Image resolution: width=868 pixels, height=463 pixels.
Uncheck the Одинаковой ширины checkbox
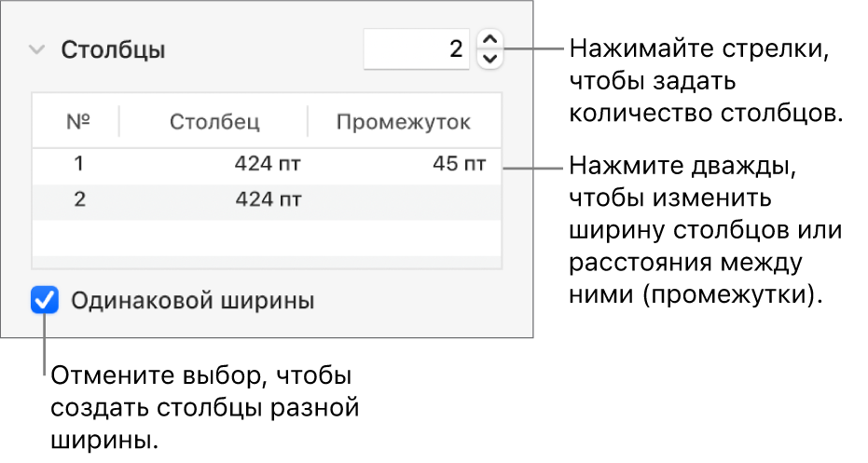pyautogui.click(x=45, y=301)
